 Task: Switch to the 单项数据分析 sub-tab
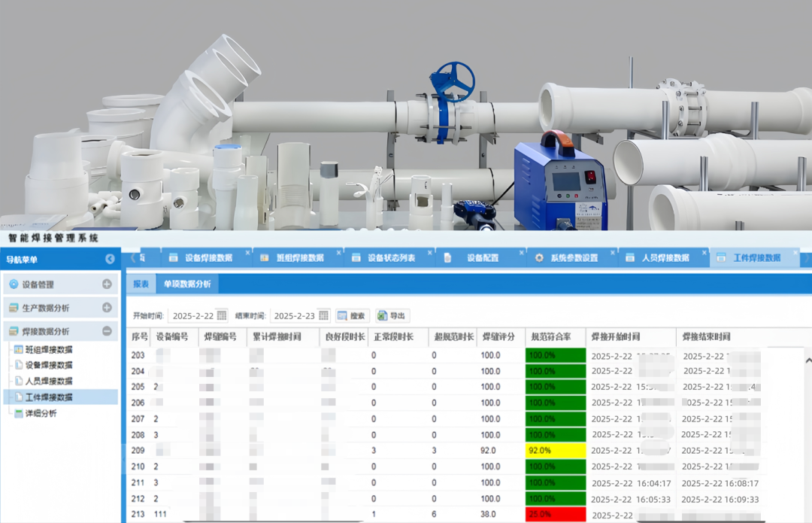(x=187, y=284)
